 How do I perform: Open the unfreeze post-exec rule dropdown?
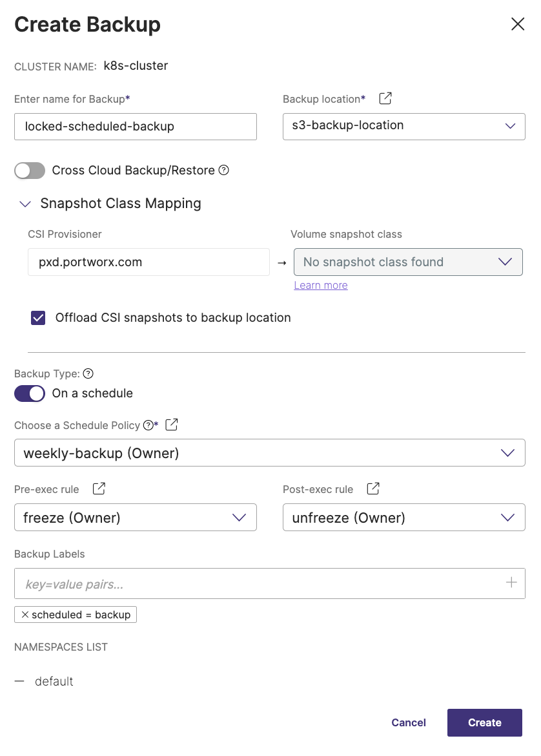403,518
